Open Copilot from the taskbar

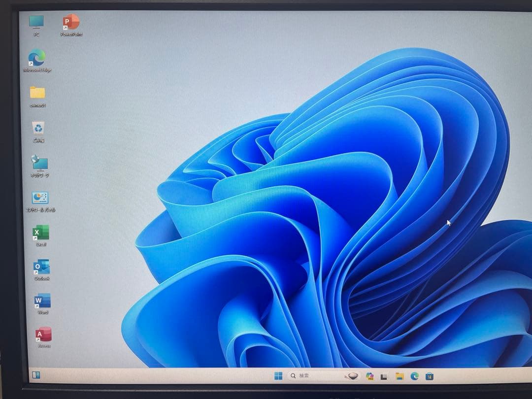(x=370, y=376)
